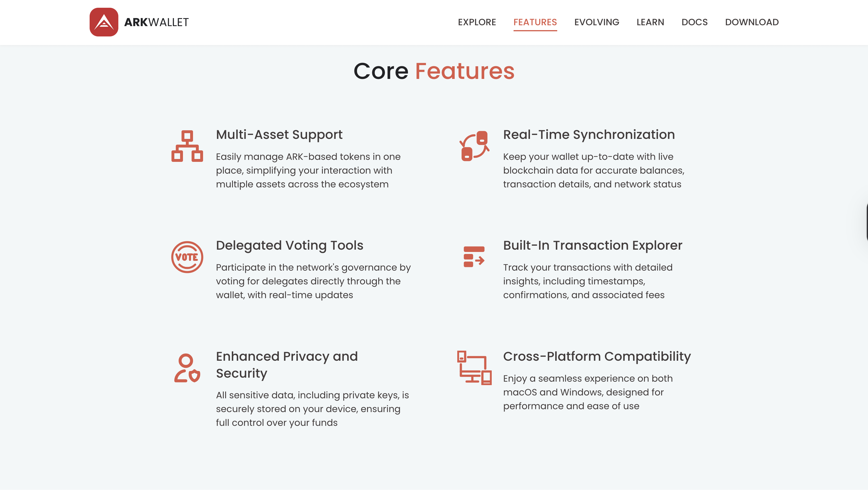
Task: Click the Core Features page title
Action: coord(434,71)
